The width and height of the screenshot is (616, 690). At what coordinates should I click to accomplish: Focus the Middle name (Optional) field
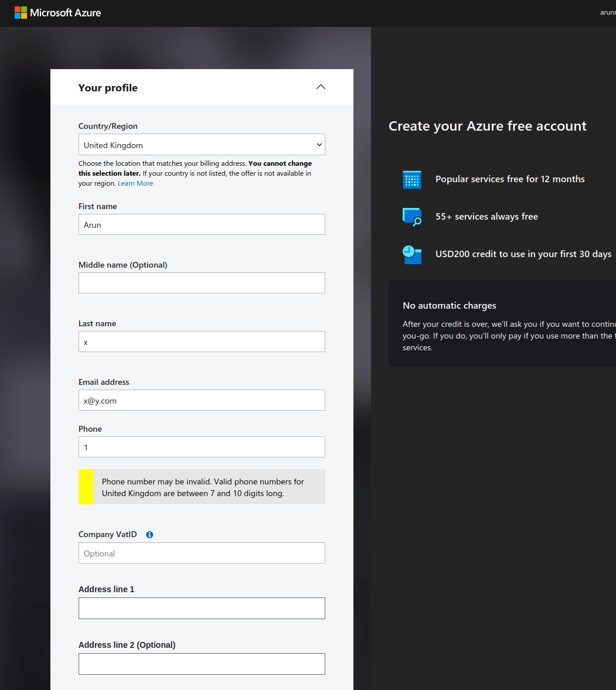tap(202, 283)
